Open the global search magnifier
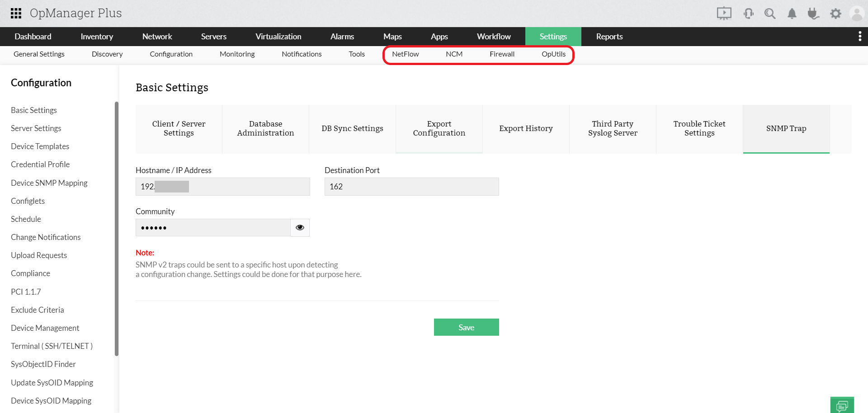This screenshot has width=868, height=413. [770, 13]
